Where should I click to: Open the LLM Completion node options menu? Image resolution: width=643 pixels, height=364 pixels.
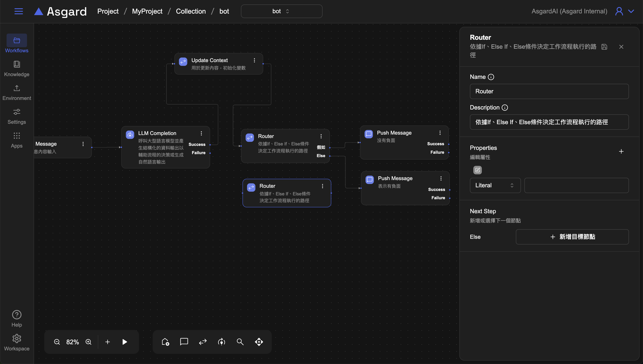pyautogui.click(x=201, y=133)
